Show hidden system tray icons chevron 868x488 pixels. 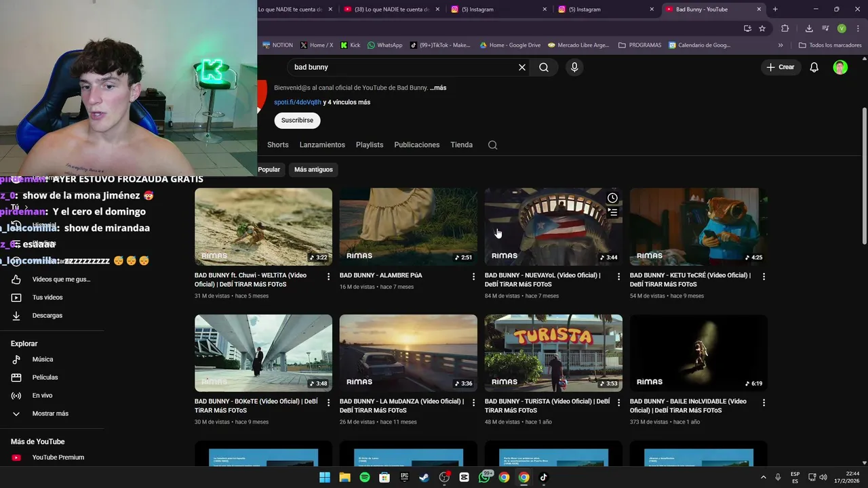point(763,477)
